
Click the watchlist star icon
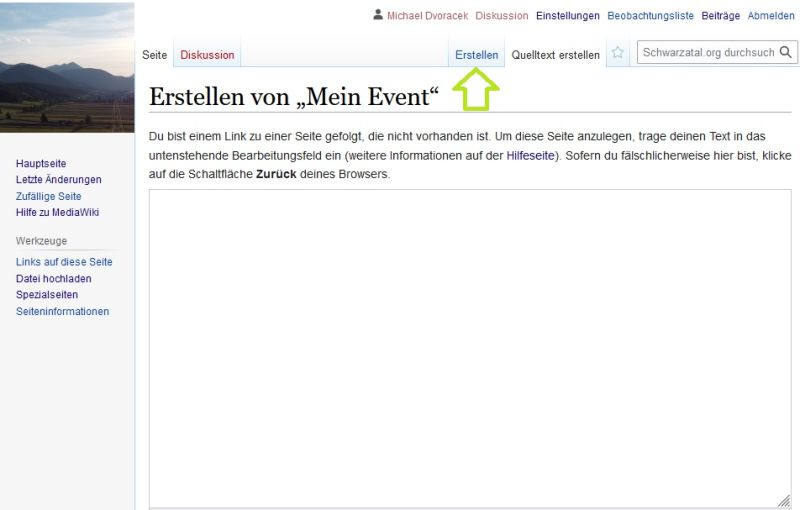618,54
